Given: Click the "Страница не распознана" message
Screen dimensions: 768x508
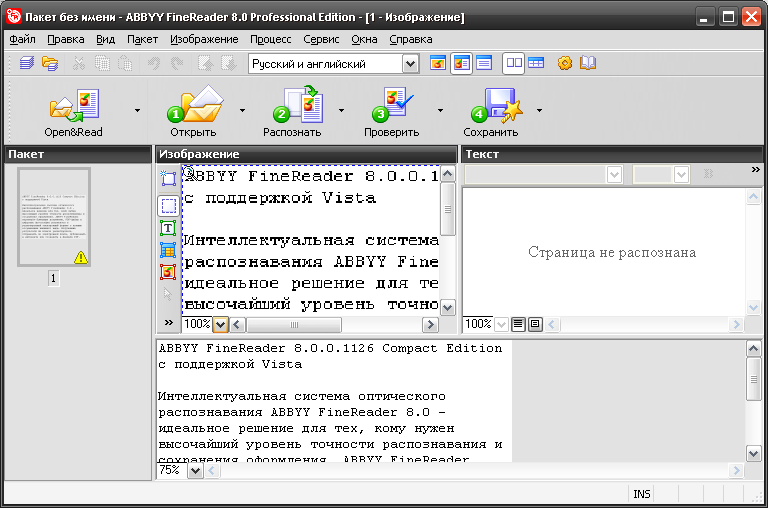Looking at the screenshot, I should (612, 252).
